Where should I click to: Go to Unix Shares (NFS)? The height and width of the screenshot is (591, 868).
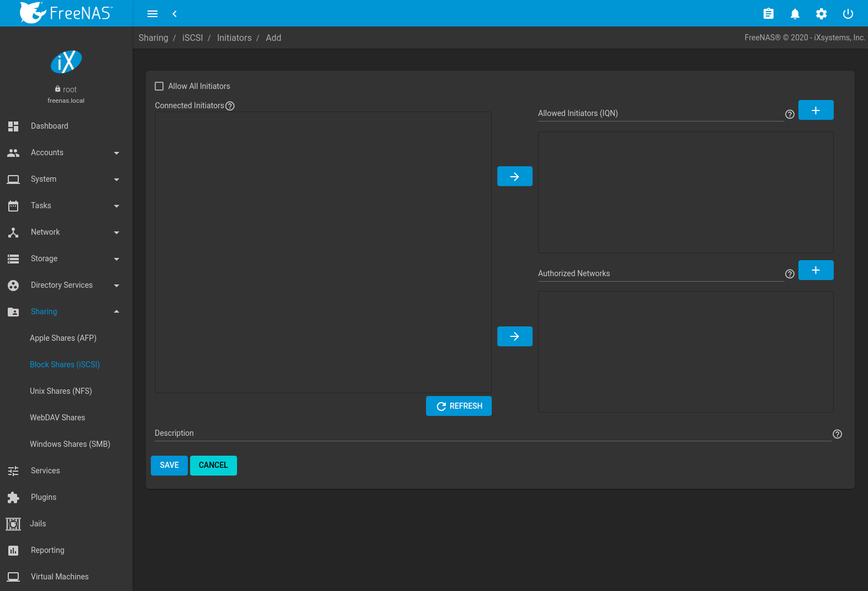[x=61, y=391]
